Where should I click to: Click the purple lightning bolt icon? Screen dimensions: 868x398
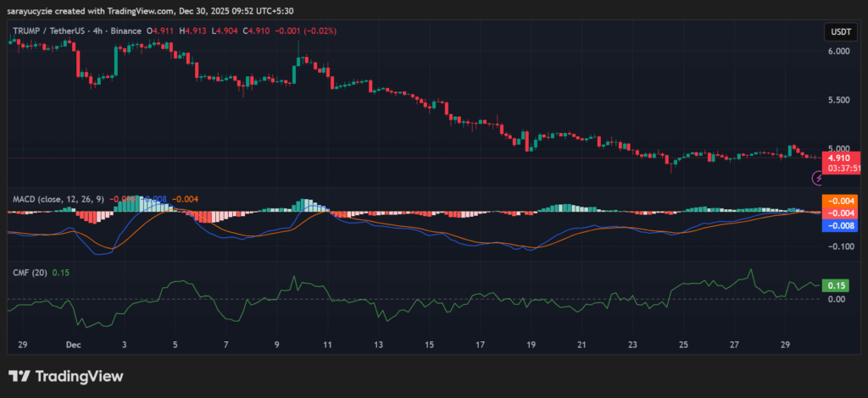(818, 178)
